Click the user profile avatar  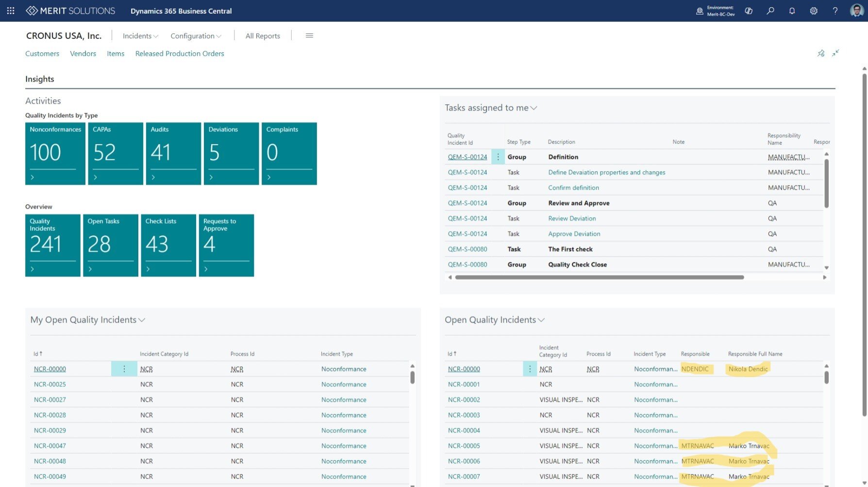(x=856, y=11)
